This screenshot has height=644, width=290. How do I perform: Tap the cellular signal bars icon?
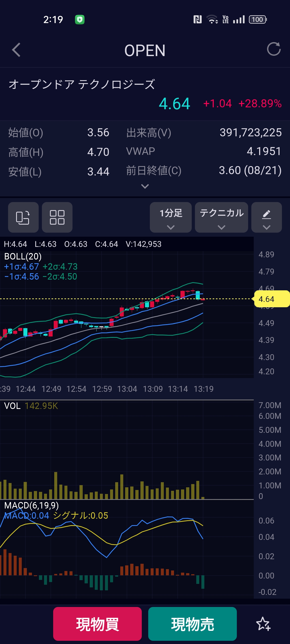[x=239, y=20]
